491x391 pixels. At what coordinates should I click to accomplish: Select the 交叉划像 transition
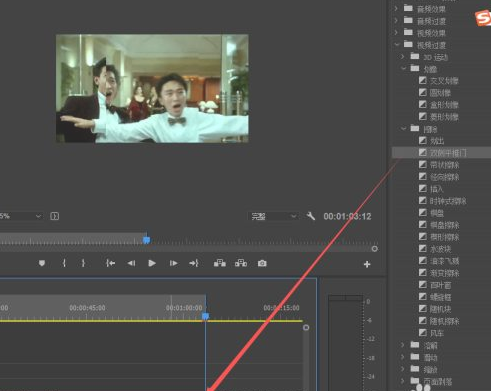coord(444,81)
